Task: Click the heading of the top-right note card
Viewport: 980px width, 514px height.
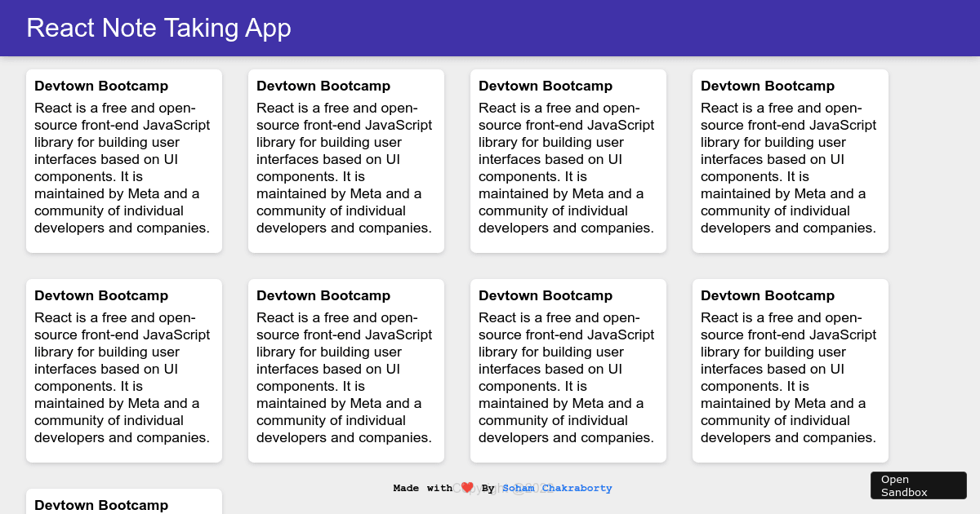Action: pyautogui.click(x=767, y=86)
